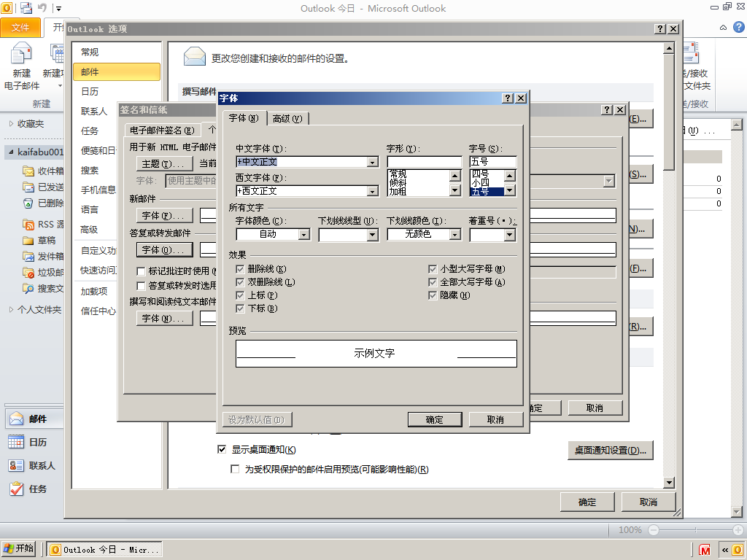Switch to Calendar (日历) navigation icon

point(16,442)
